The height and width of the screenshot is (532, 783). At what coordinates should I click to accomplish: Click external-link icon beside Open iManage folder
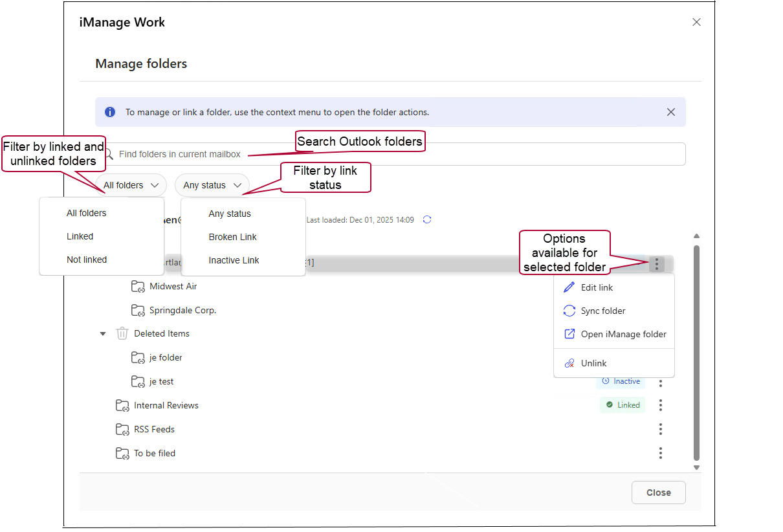569,334
